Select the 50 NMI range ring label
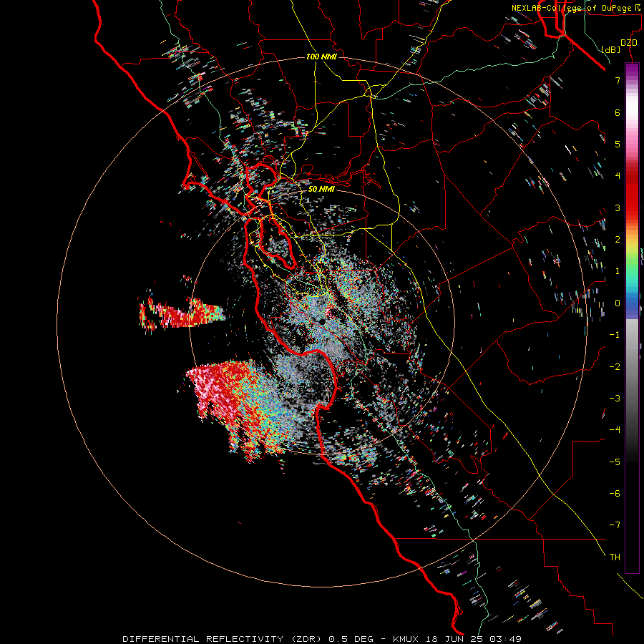644x644 pixels. tap(321, 189)
